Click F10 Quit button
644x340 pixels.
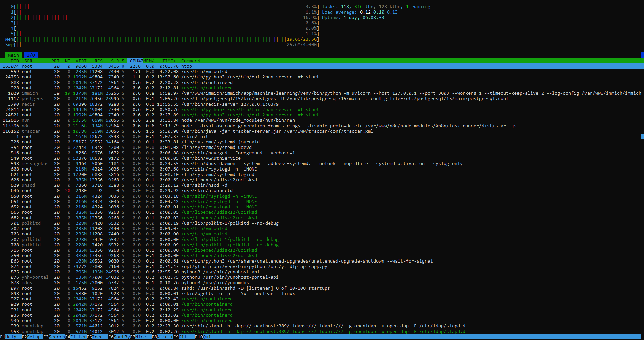[204, 337]
